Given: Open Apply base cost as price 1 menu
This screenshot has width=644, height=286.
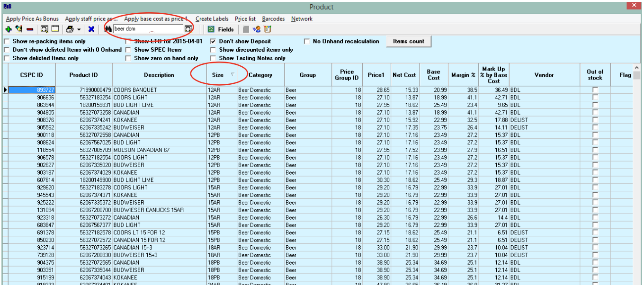Looking at the screenshot, I should [x=156, y=19].
